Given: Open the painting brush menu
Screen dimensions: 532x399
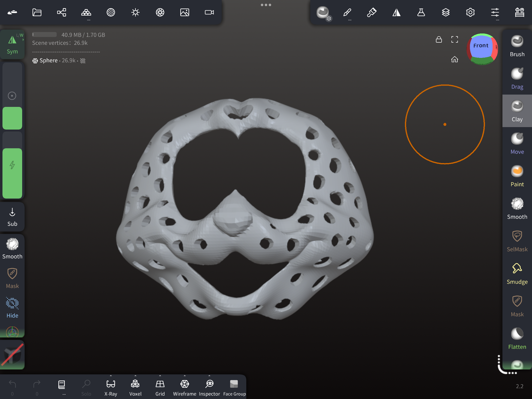Looking at the screenshot, I should point(372,12).
